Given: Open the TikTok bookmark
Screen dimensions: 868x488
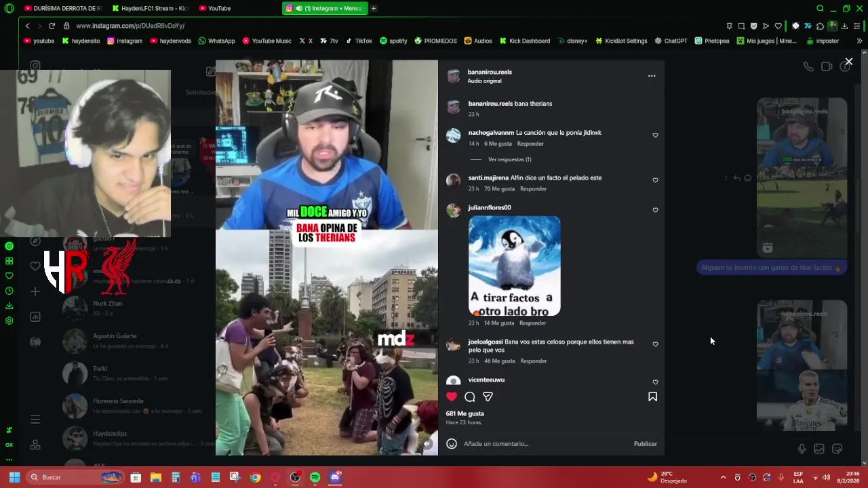Looking at the screenshot, I should [359, 41].
